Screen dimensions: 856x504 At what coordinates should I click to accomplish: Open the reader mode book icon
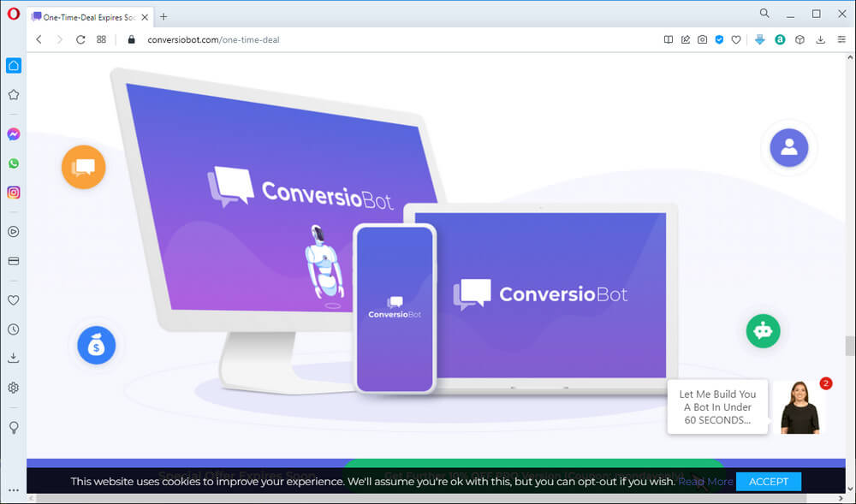(669, 39)
